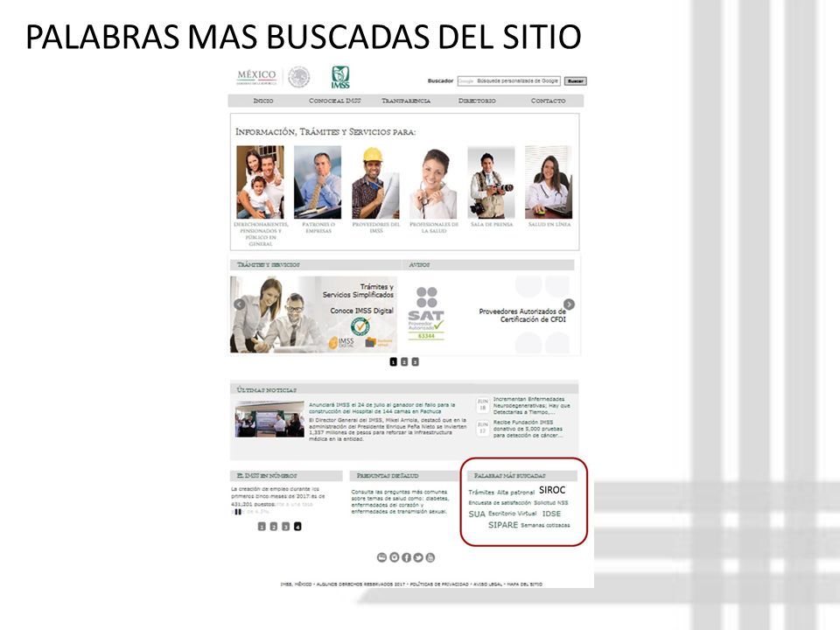
Task: Click the Buscar search button
Action: tap(576, 80)
